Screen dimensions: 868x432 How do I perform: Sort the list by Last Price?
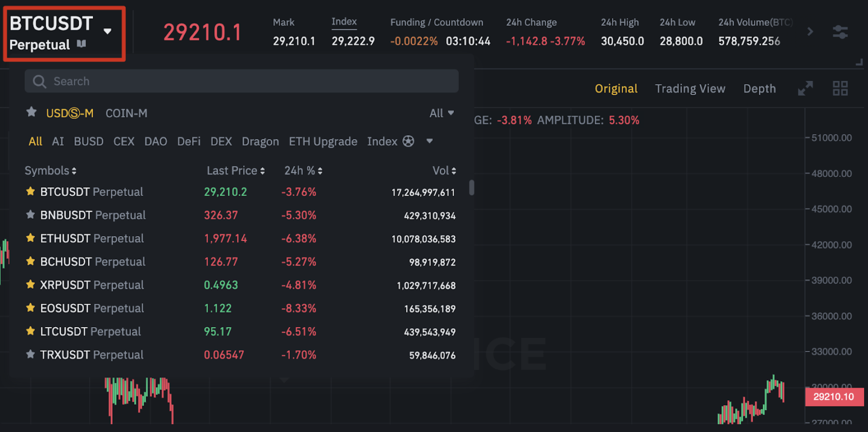235,171
